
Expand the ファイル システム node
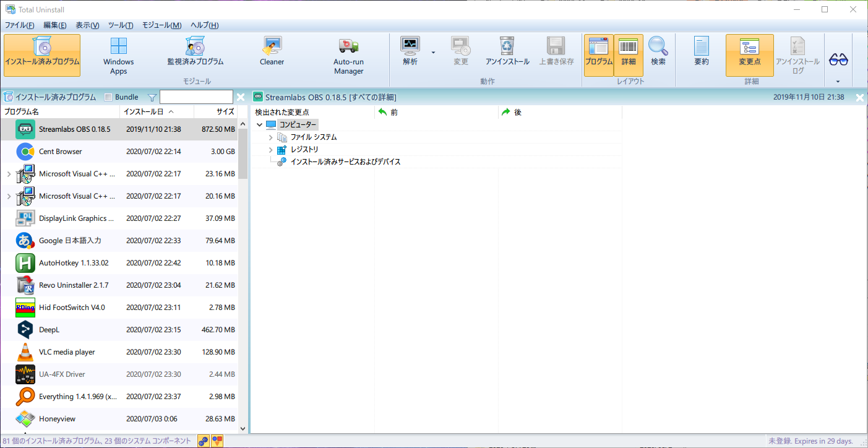click(x=270, y=137)
